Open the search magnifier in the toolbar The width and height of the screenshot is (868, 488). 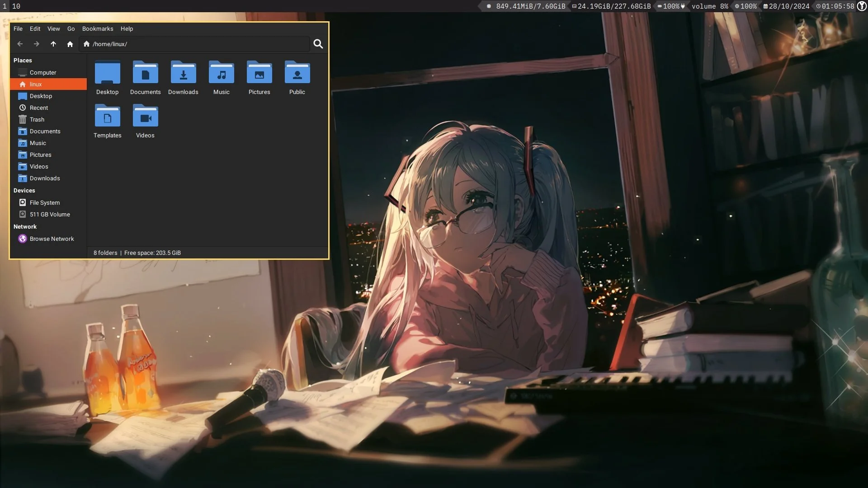(x=318, y=44)
